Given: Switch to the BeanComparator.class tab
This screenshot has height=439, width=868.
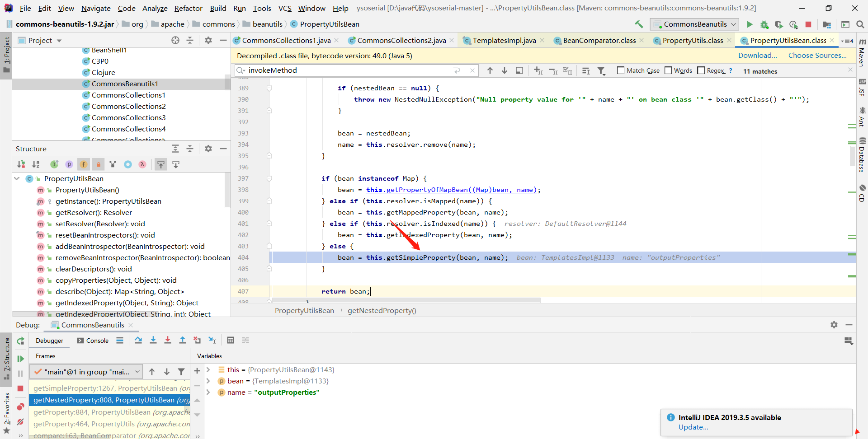Looking at the screenshot, I should point(599,41).
